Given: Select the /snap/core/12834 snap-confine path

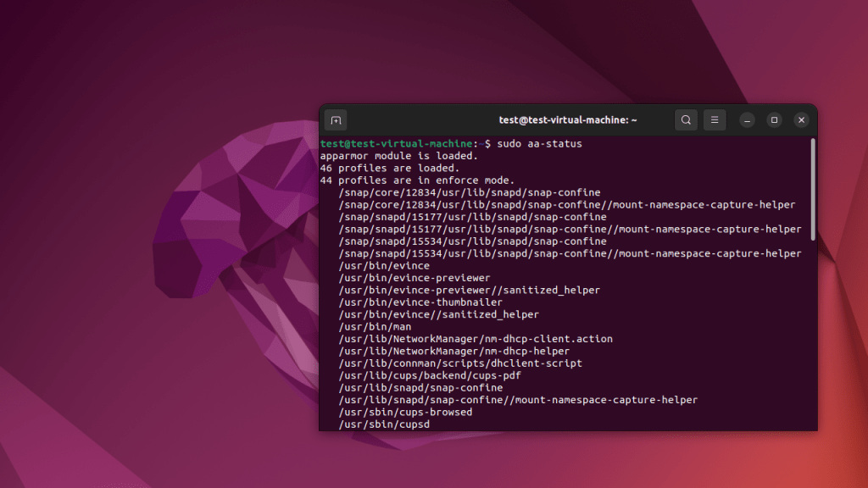Looking at the screenshot, I should point(470,192).
